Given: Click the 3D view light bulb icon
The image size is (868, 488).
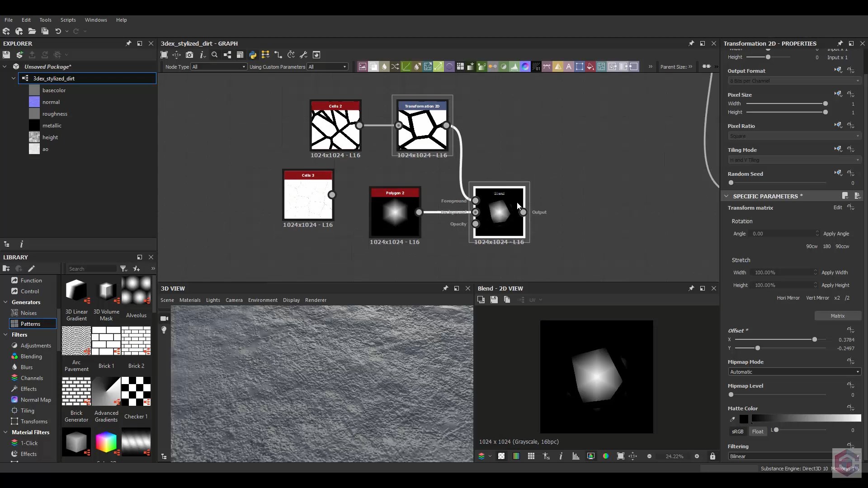Looking at the screenshot, I should click(164, 330).
